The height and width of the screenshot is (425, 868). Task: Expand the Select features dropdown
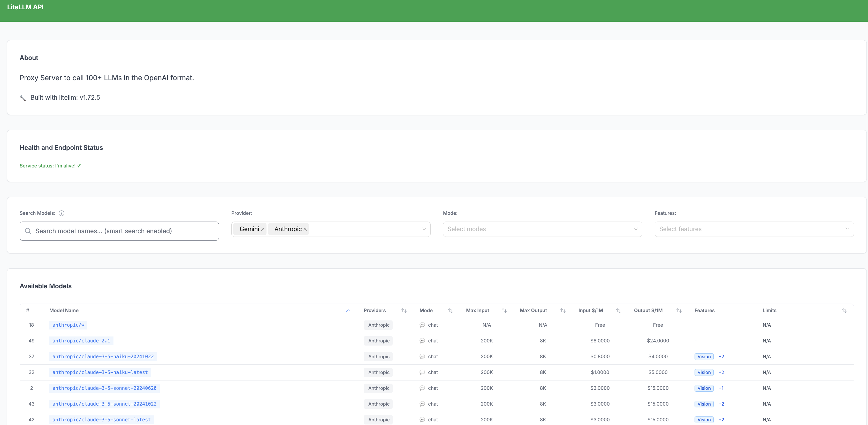754,229
